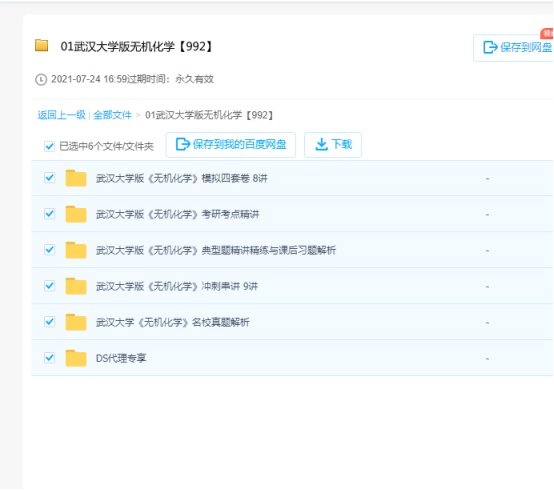Uncheck the 典型题精讲精练与课后习题解析 checkbox
Image resolution: width=554 pixels, height=490 pixels.
pos(49,250)
